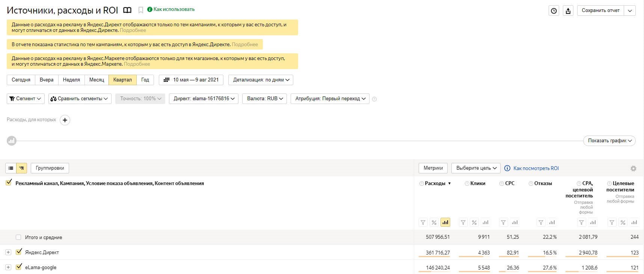Add a condition with the plus button
Viewport: 644px width, 274px height.
point(65,120)
